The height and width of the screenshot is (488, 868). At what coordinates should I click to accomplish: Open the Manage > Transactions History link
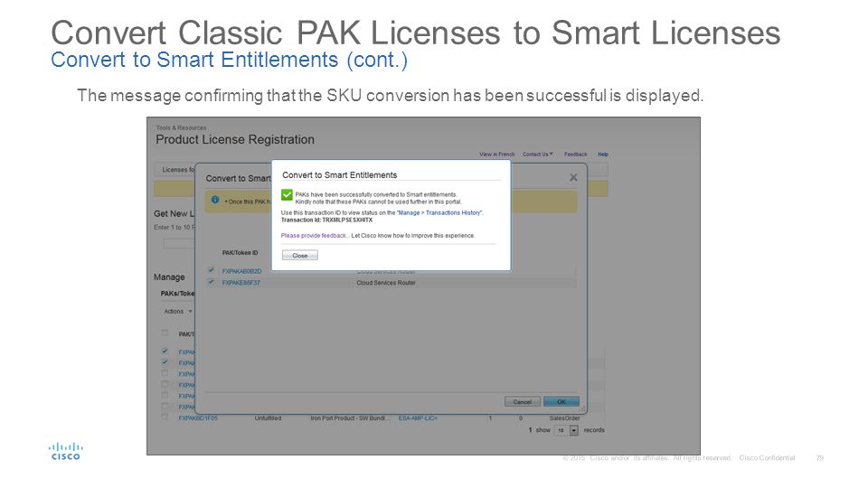439,212
